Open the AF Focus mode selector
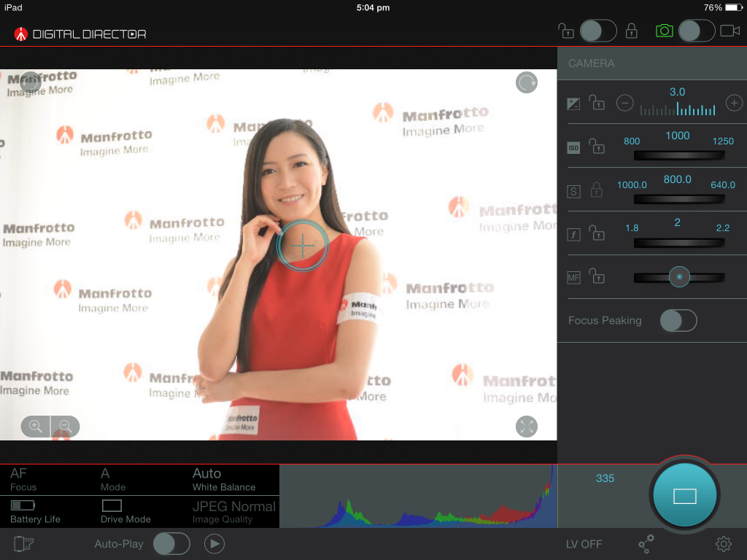 (x=45, y=479)
